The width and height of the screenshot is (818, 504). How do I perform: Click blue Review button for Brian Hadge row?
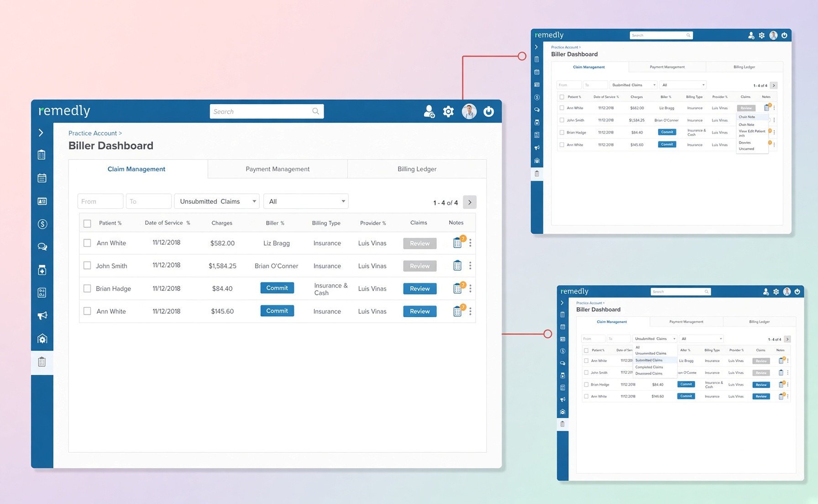tap(420, 289)
